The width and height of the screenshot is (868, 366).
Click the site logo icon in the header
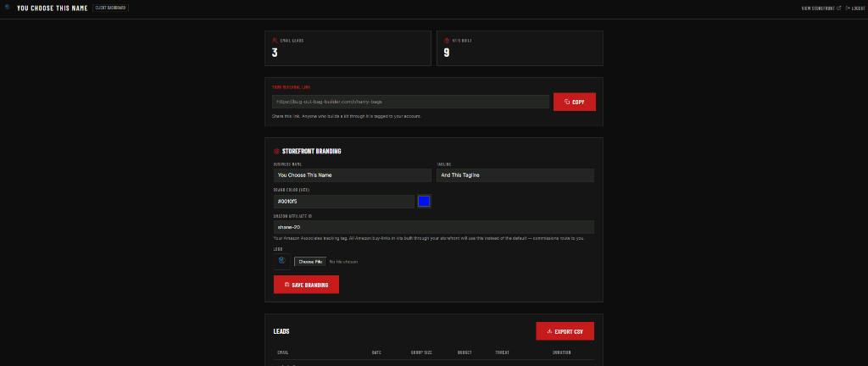(x=7, y=8)
